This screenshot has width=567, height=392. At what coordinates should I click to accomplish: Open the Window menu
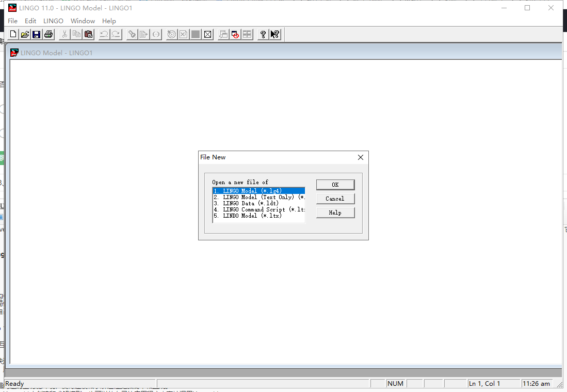pos(83,21)
